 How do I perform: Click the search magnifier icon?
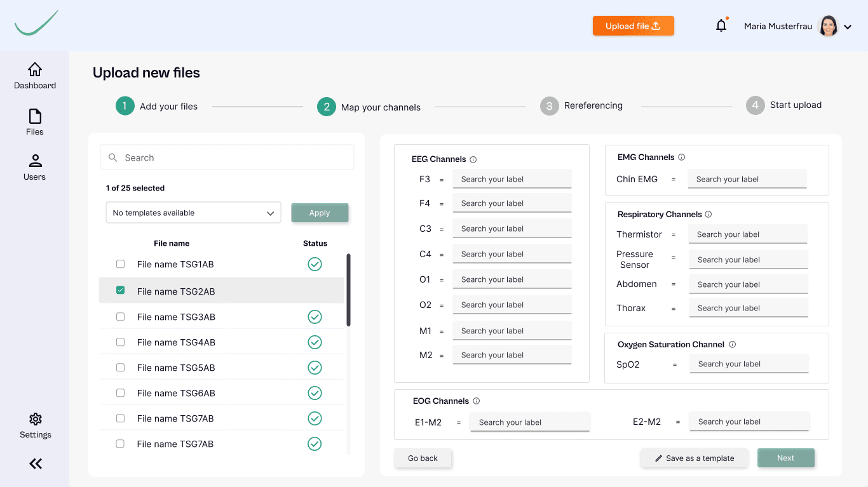pos(113,157)
